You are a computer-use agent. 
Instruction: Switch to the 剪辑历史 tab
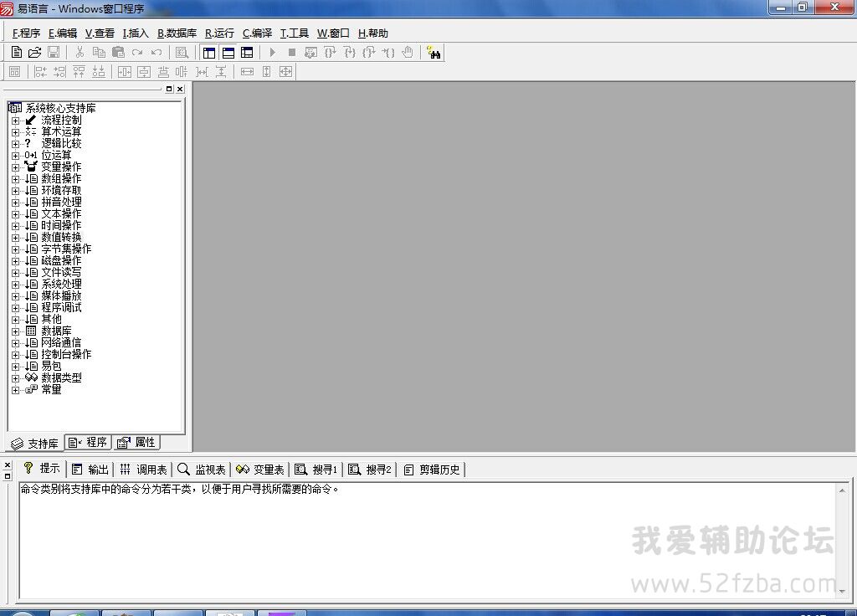coord(432,470)
